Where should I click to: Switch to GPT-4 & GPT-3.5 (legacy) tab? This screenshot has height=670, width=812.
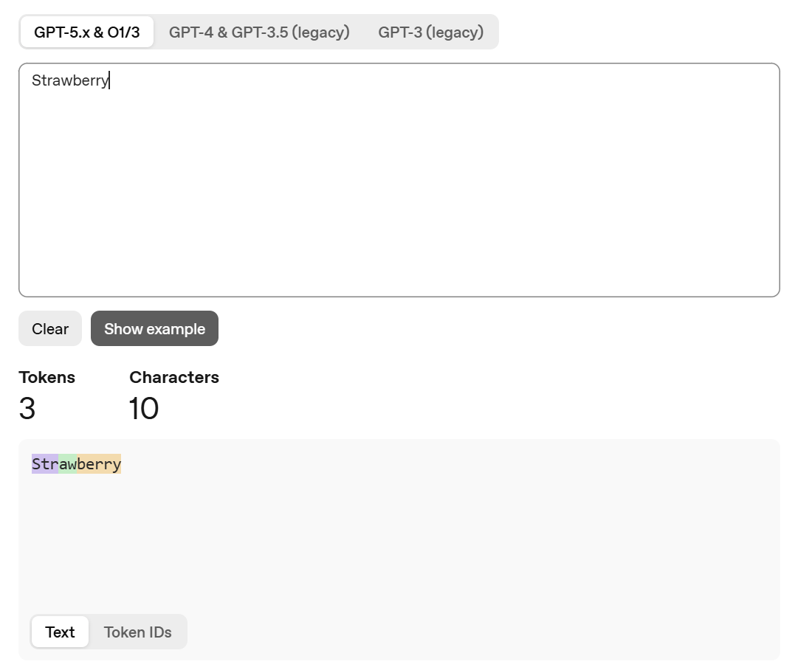259,32
